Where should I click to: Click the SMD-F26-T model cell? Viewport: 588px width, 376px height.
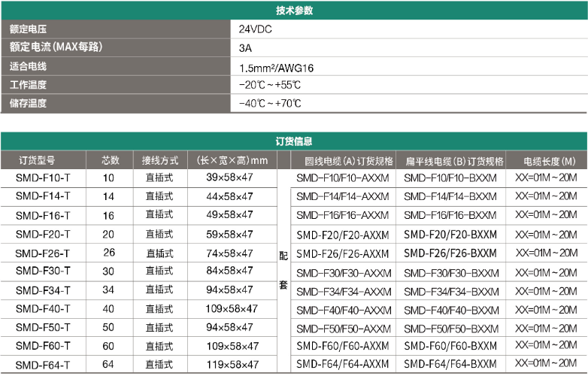pyautogui.click(x=43, y=253)
